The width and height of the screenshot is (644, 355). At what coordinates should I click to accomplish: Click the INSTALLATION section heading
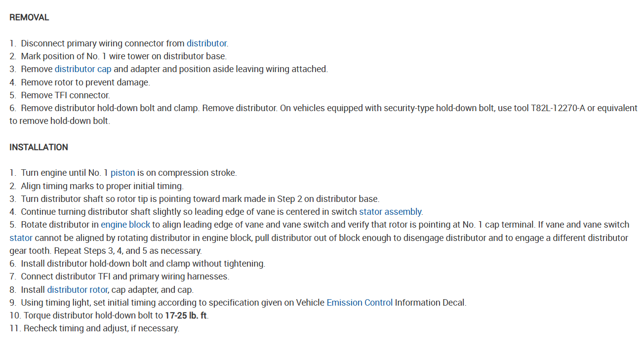(39, 147)
